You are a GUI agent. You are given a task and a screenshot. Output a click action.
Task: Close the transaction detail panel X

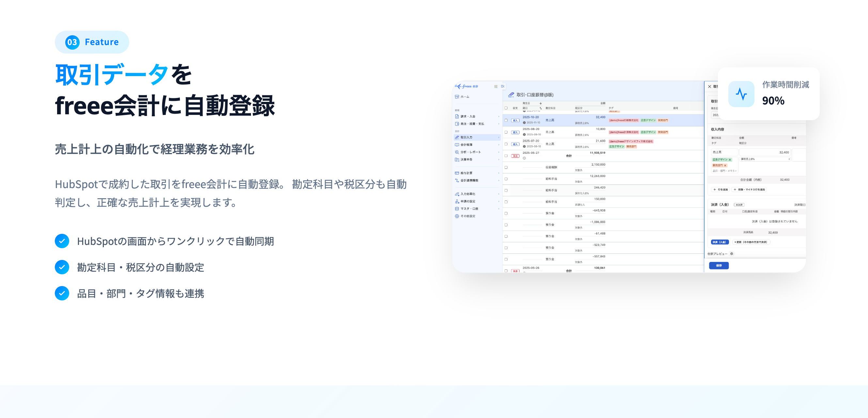point(709,87)
